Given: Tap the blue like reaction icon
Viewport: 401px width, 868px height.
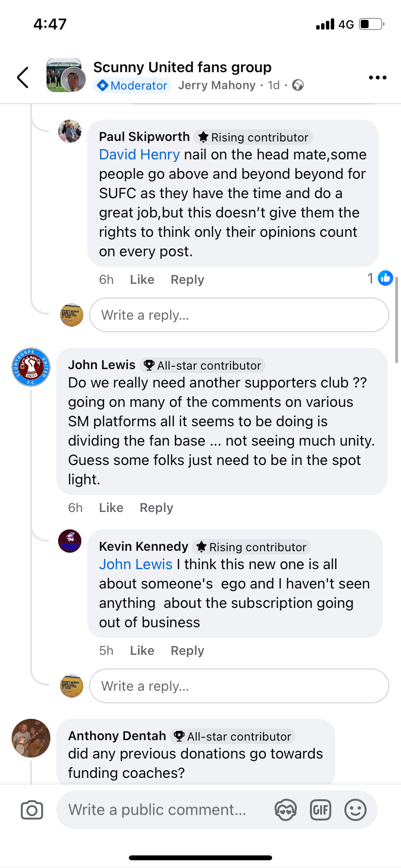Looking at the screenshot, I should [386, 278].
